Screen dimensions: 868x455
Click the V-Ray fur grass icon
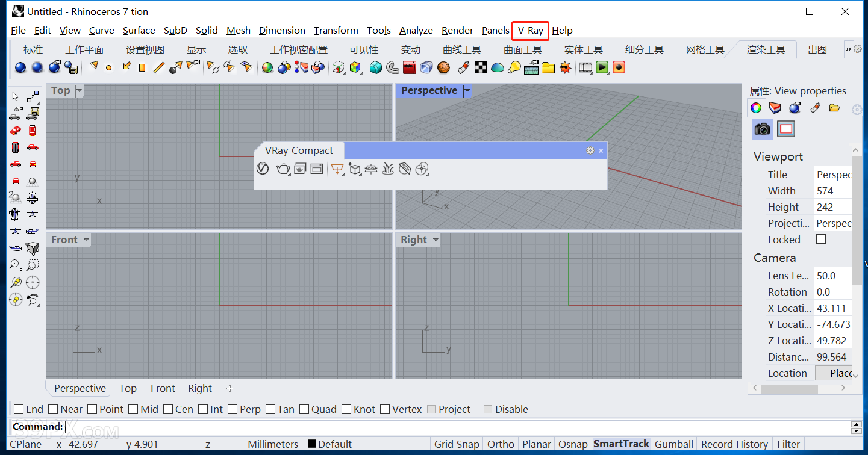(388, 169)
